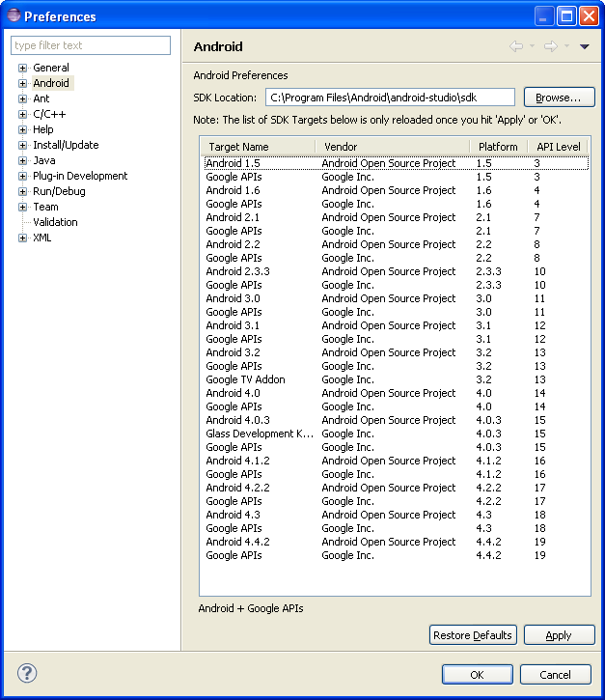Select the Android 3.2 target row
605x700 pixels.
pyautogui.click(x=397, y=352)
